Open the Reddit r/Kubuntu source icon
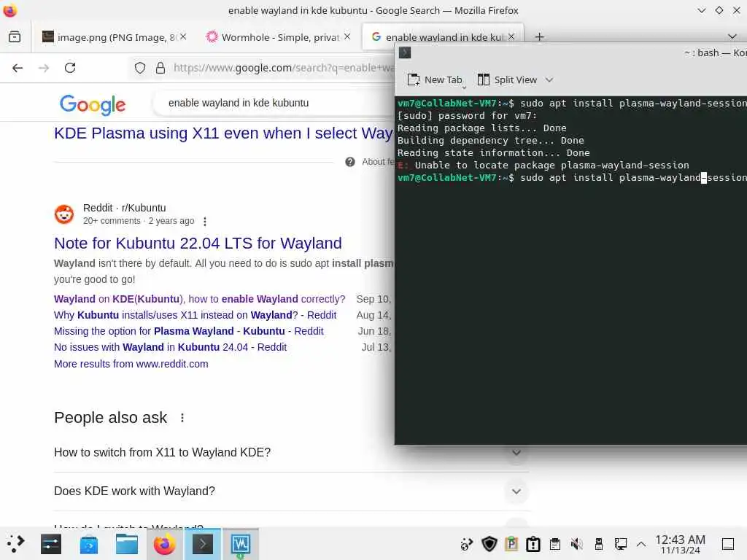 [x=64, y=214]
